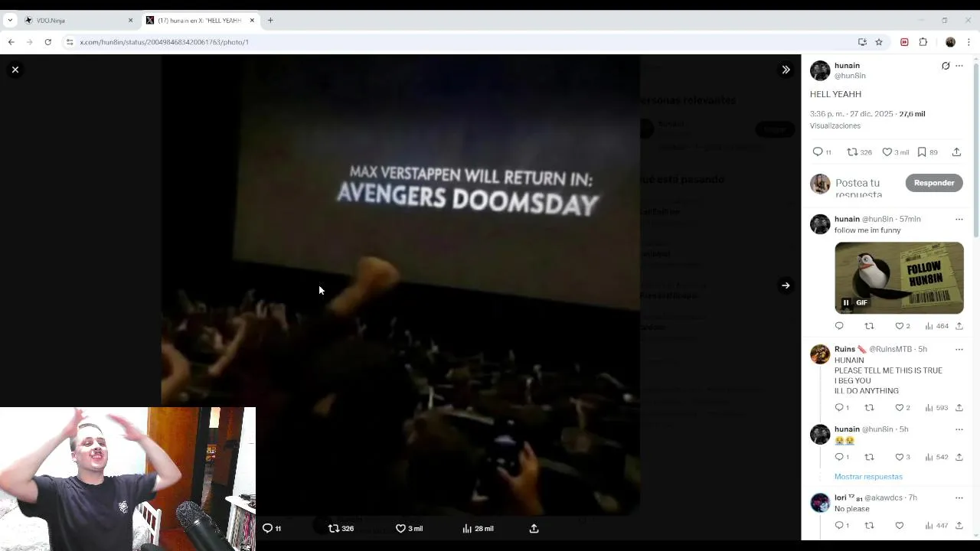This screenshot has height=551, width=980.
Task: View analytics showing 542 views
Action: pos(936,457)
